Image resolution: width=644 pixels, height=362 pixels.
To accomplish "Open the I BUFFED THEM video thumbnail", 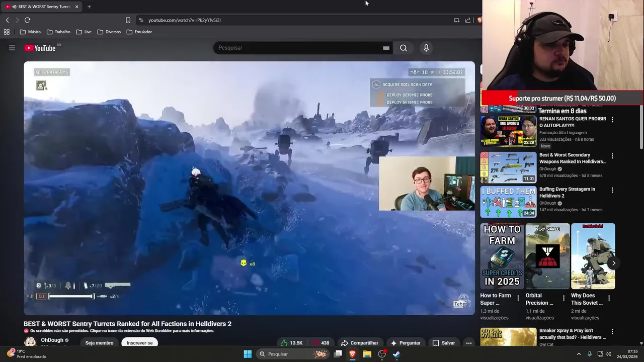I will tap(508, 202).
